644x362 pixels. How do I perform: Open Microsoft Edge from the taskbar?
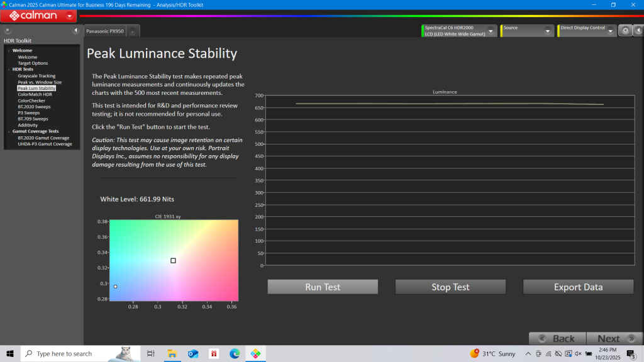(235, 354)
